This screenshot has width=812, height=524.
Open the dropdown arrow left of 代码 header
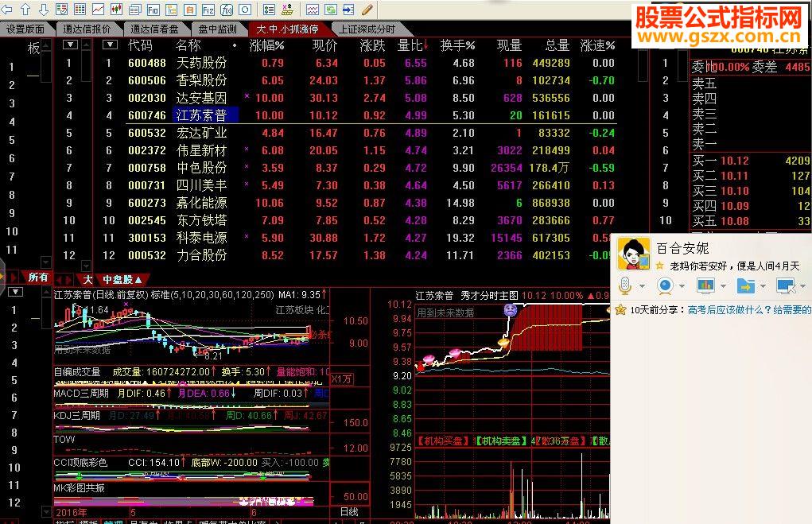[110, 45]
